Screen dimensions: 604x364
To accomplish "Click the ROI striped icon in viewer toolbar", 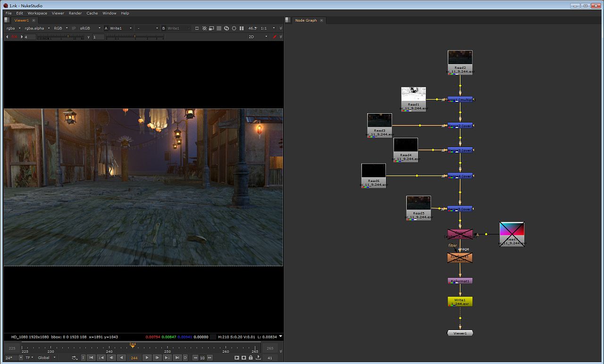I will [204, 28].
